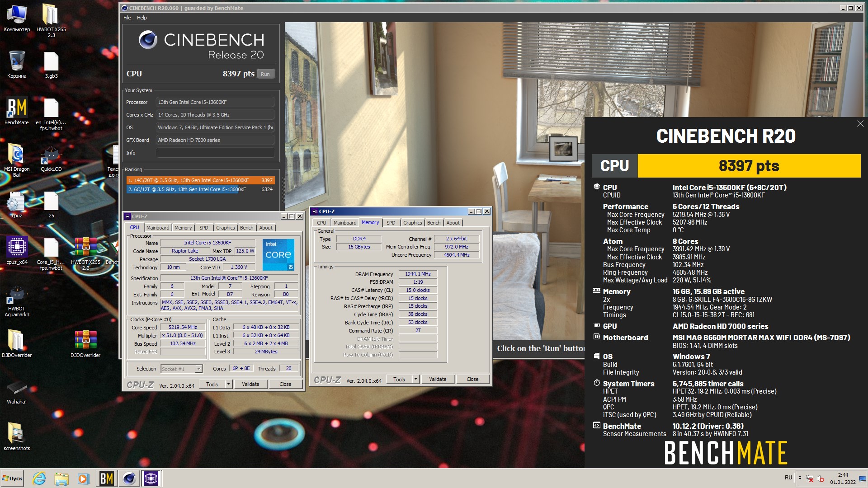Click Close in right CPU-Z window
The width and height of the screenshot is (868, 488).
(472, 379)
